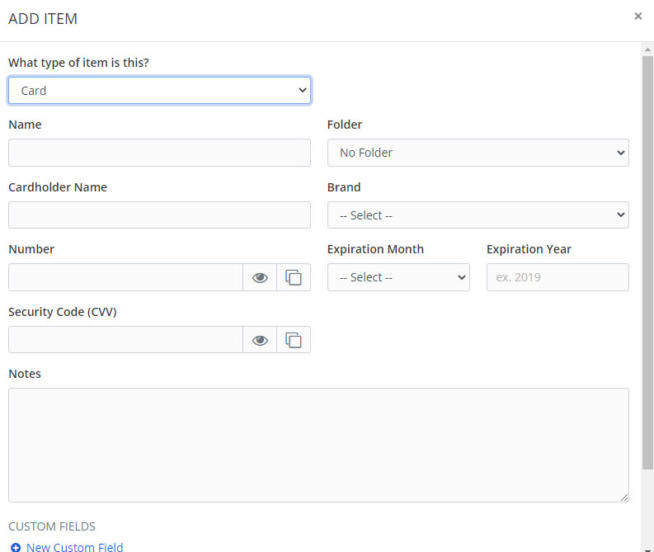Show the Security Code (CVV) value
The image size is (654, 552).
click(x=260, y=340)
